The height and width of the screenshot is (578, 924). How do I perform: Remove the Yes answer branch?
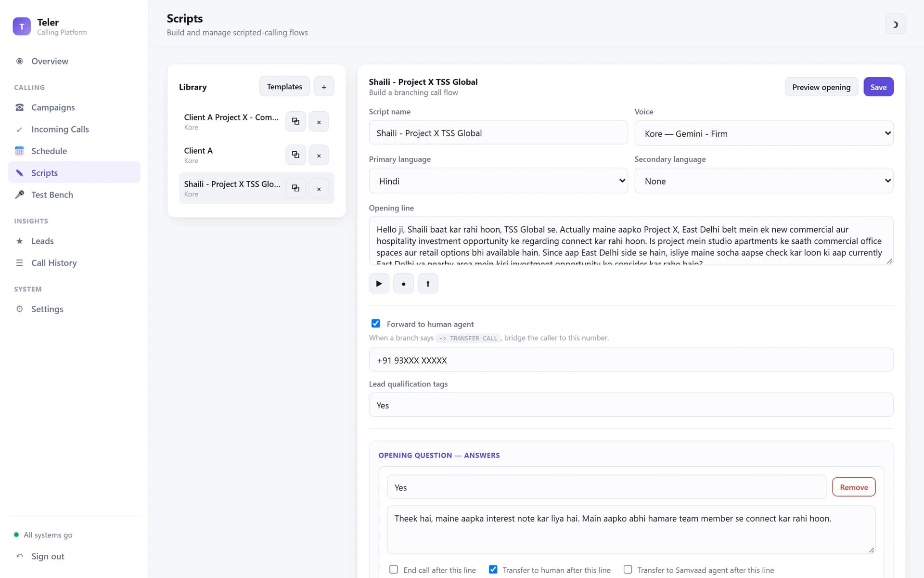pyautogui.click(x=854, y=487)
